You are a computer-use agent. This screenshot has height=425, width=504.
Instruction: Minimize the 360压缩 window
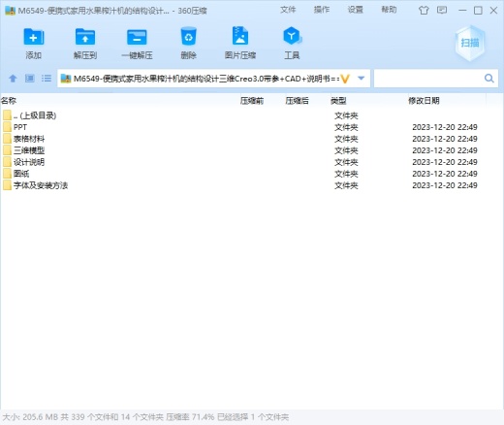(x=462, y=11)
